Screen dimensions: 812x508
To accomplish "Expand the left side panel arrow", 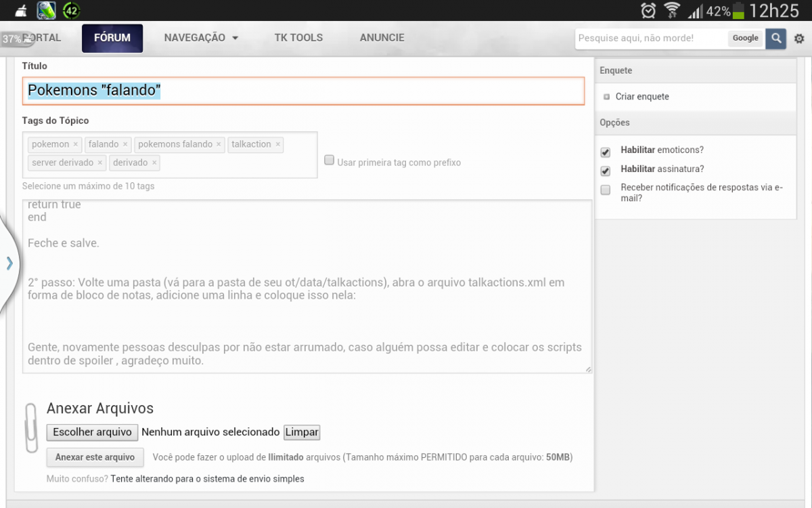I will (9, 263).
